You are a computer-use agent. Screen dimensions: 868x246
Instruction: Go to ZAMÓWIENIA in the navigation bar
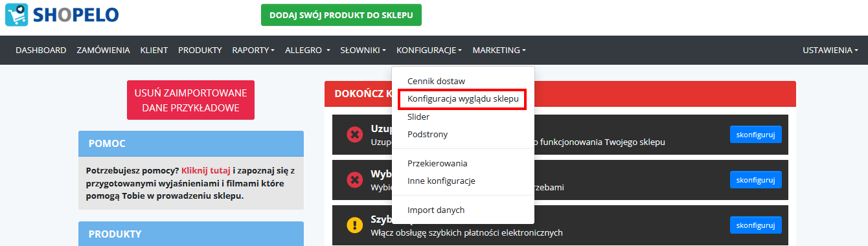pos(103,50)
